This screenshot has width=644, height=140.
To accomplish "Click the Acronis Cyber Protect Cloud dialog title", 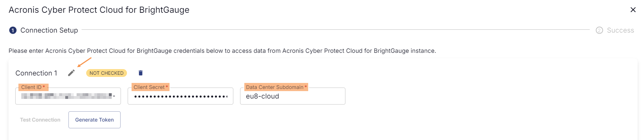I will coord(99,10).
